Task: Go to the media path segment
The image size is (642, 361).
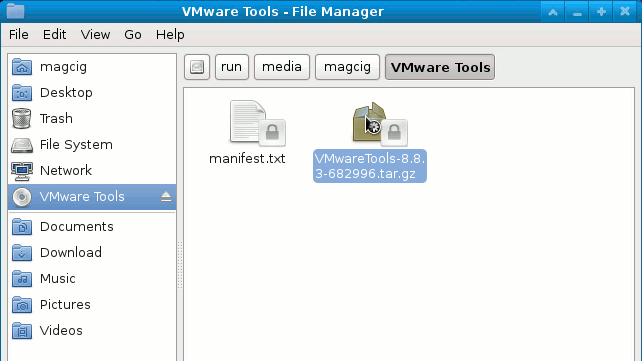Action: (x=282, y=67)
